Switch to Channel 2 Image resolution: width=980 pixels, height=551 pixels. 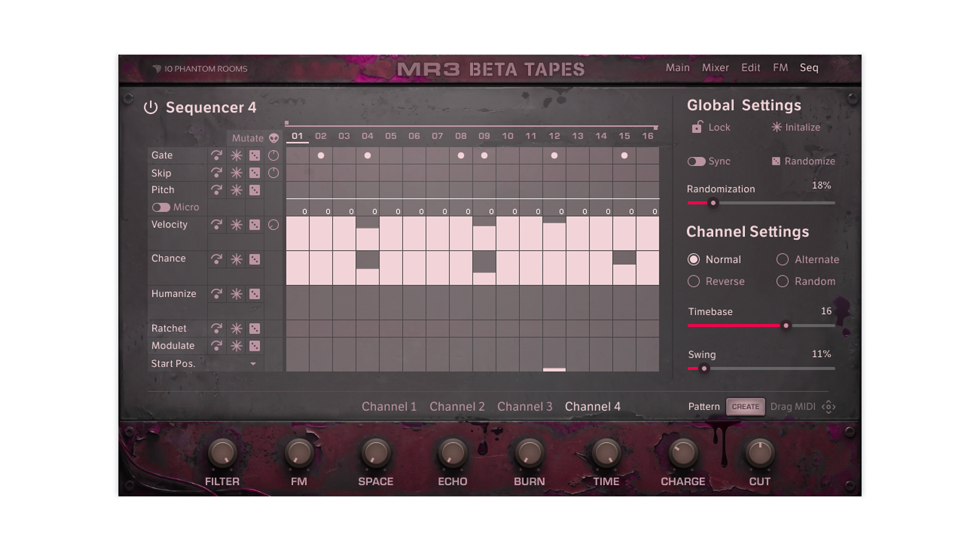pyautogui.click(x=457, y=407)
